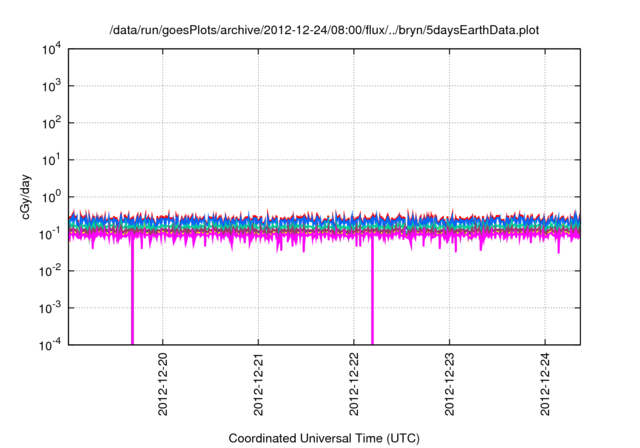Click the Coordinated Universal Time (UTC) label

pyautogui.click(x=324, y=438)
